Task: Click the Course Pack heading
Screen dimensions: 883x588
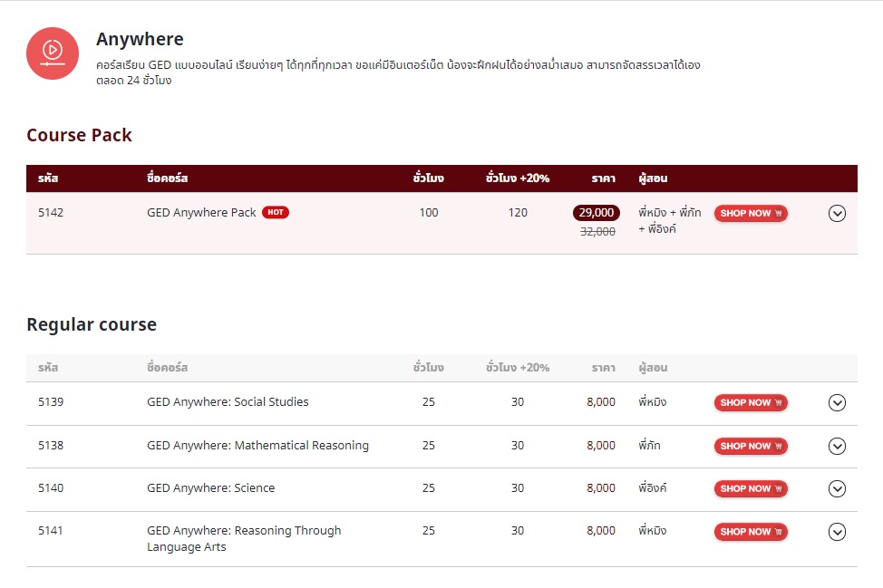Action: [x=79, y=135]
